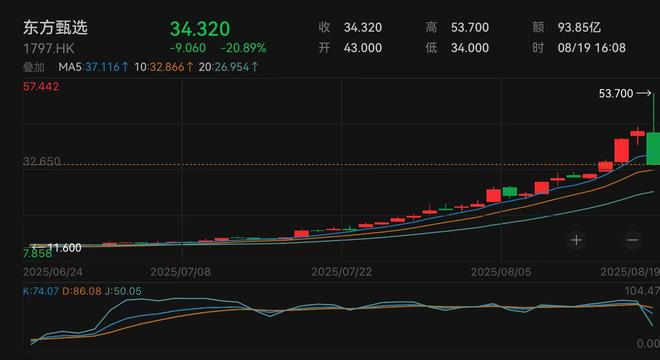Zoom out the chart with minus button
Viewport: 660px width, 360px height.
[x=632, y=240]
